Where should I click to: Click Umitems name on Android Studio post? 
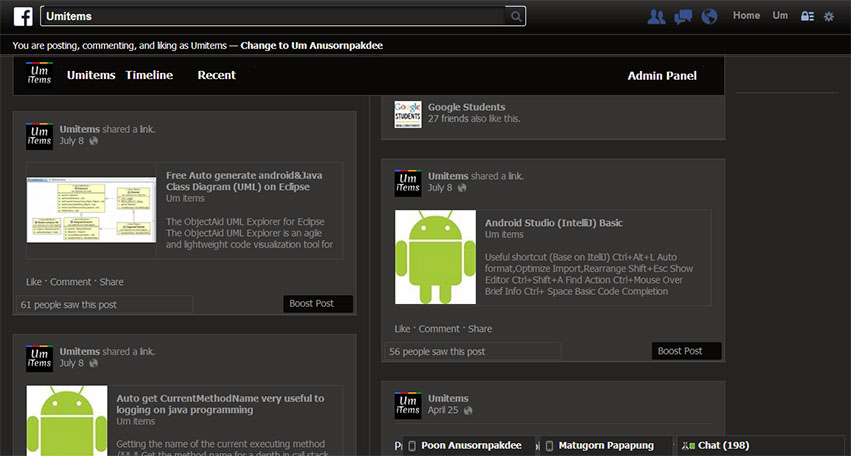pyautogui.click(x=448, y=176)
